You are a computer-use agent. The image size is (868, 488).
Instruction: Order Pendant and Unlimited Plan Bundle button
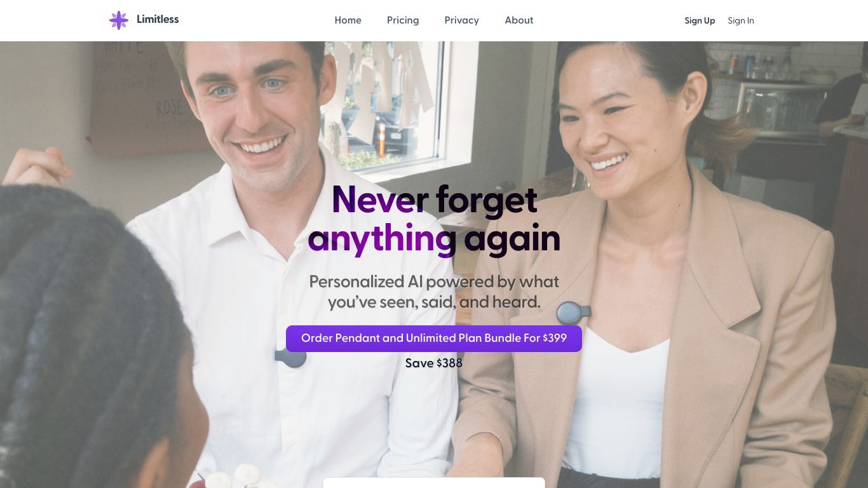pos(434,339)
